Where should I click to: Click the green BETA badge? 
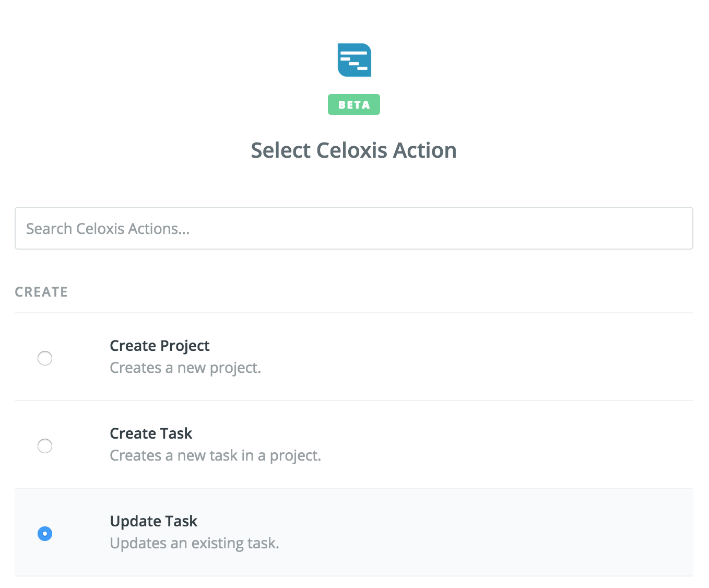click(353, 104)
